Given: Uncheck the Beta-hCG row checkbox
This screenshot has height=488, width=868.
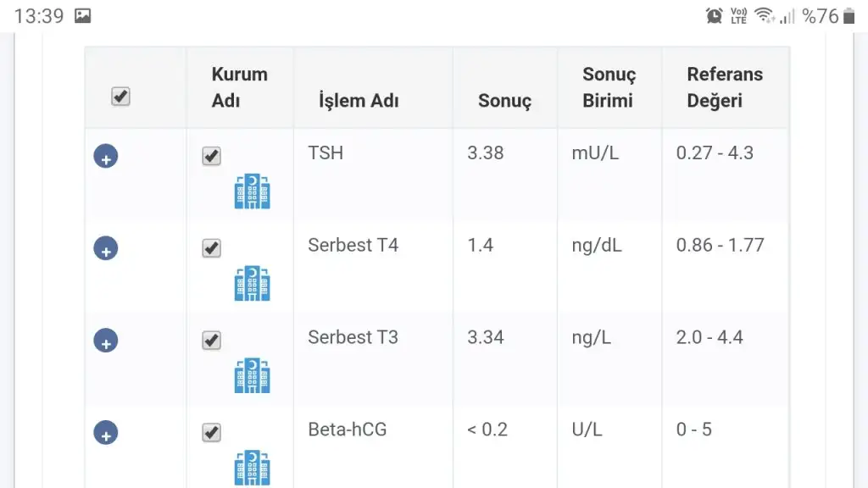Looking at the screenshot, I should [211, 433].
